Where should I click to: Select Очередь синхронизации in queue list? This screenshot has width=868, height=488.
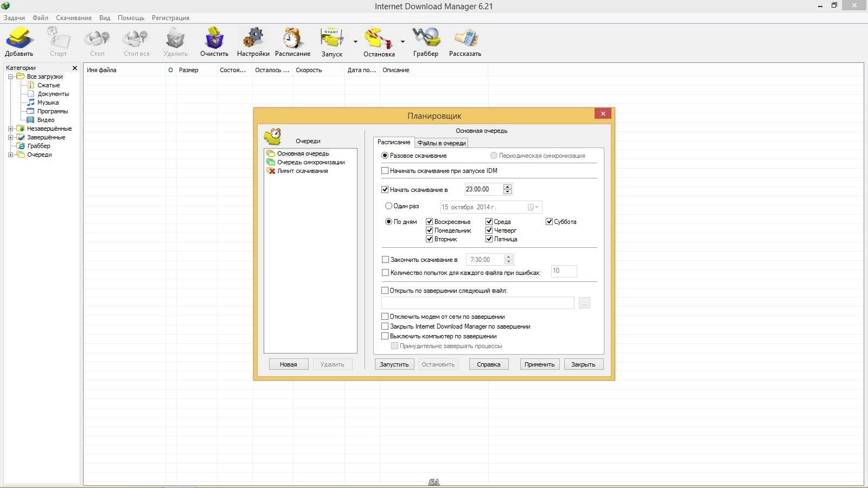pos(311,162)
